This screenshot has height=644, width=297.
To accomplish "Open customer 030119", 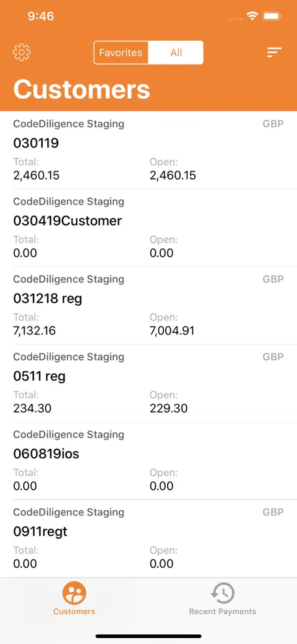I will (x=148, y=150).
